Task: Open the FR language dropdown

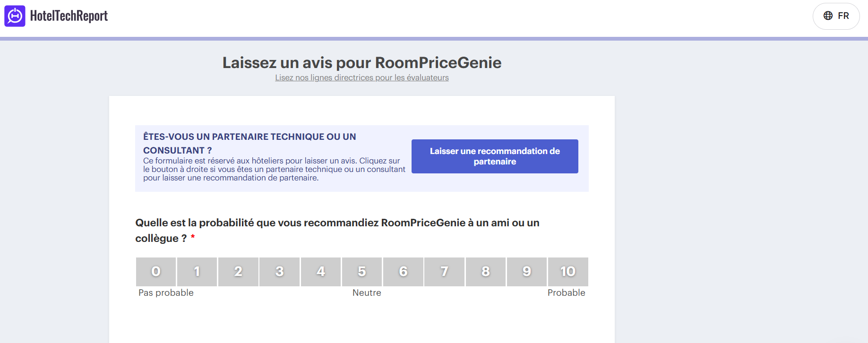Action: 836,16
